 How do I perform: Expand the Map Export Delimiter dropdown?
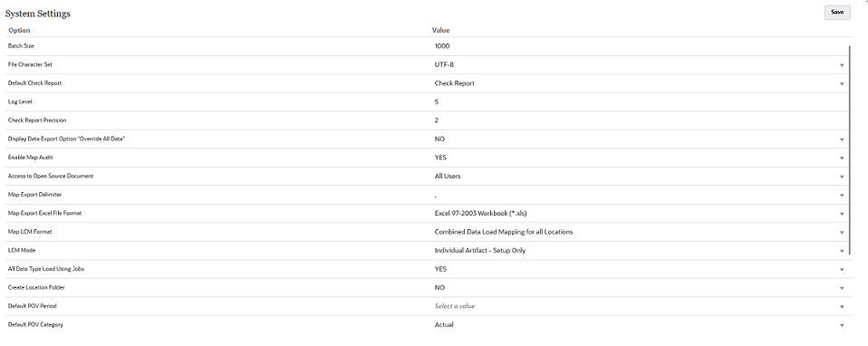pyautogui.click(x=842, y=195)
